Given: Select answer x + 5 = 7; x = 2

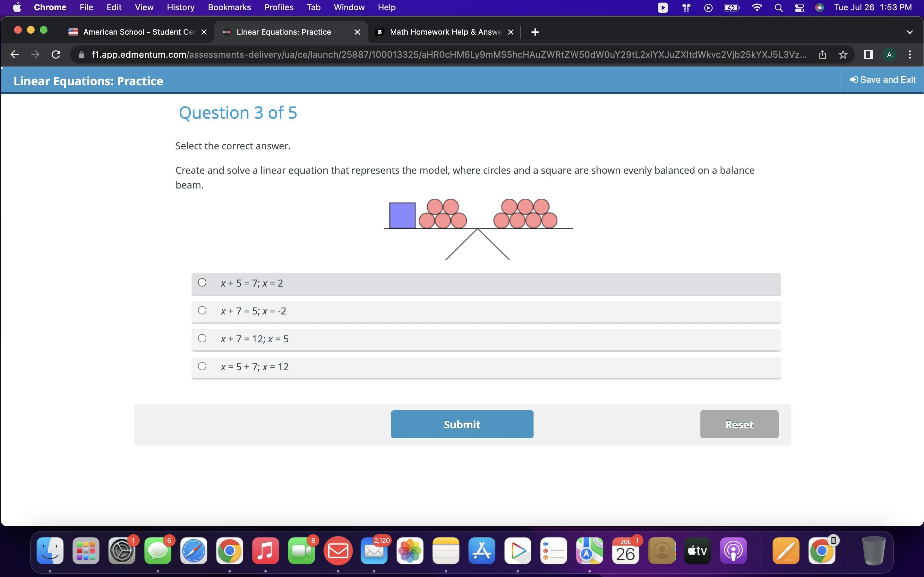Looking at the screenshot, I should 202,283.
